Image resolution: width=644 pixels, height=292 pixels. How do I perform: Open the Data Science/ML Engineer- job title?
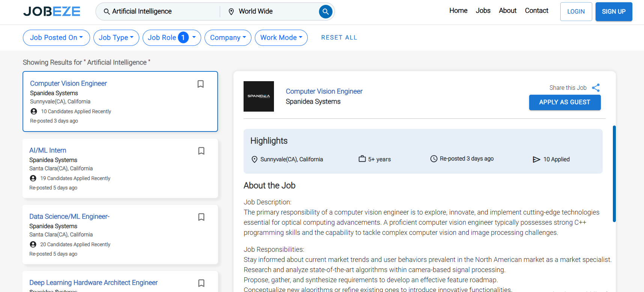pos(69,216)
